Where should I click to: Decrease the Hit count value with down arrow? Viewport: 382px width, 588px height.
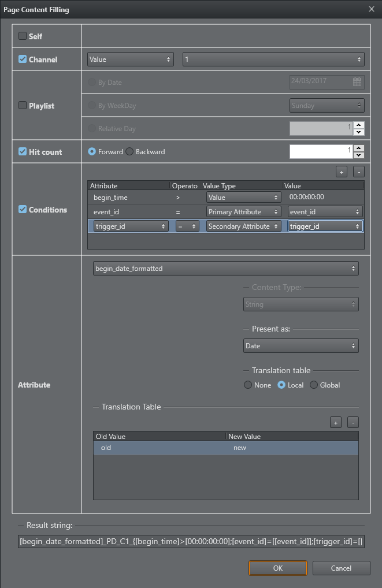point(358,155)
